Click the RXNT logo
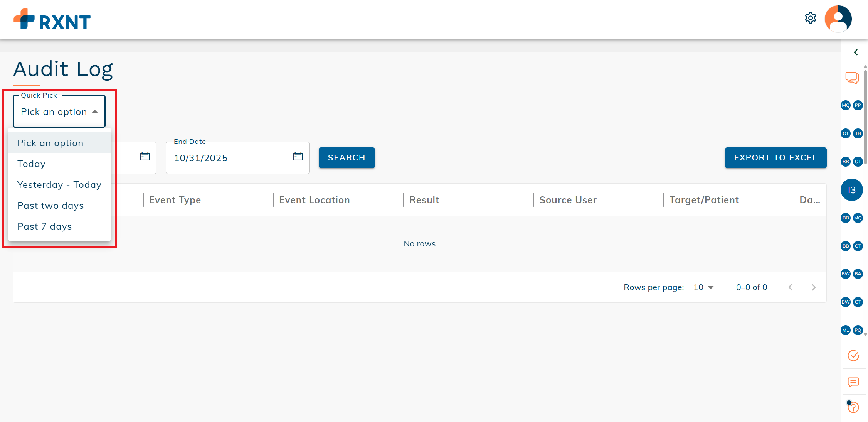Image resolution: width=868 pixels, height=422 pixels. tap(52, 19)
